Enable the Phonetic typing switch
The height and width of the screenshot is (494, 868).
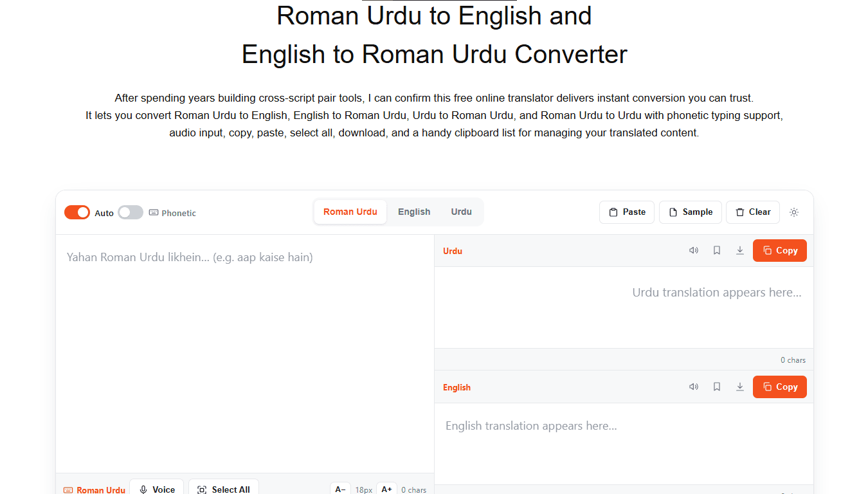(131, 212)
